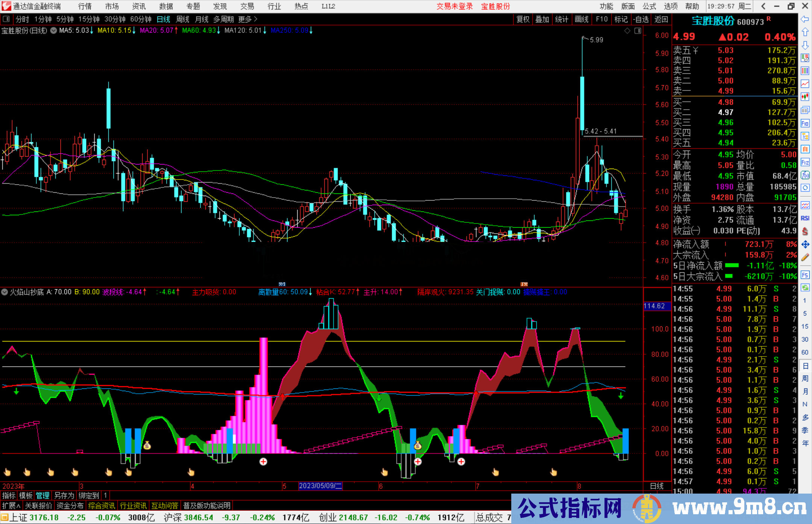Open the F10 company info sidebar icon

click(805, 123)
